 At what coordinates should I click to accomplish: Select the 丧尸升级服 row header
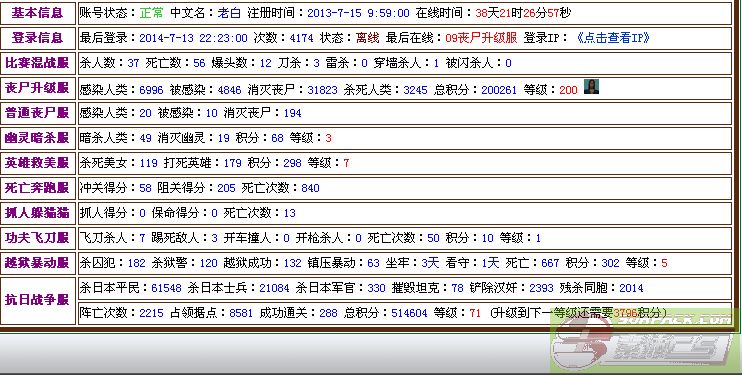37,88
